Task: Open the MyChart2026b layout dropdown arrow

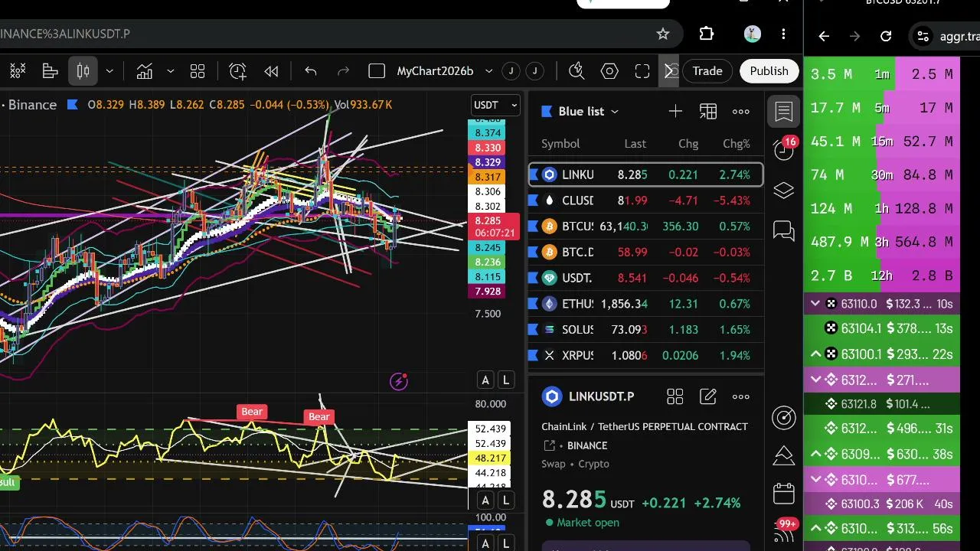Action: click(488, 71)
